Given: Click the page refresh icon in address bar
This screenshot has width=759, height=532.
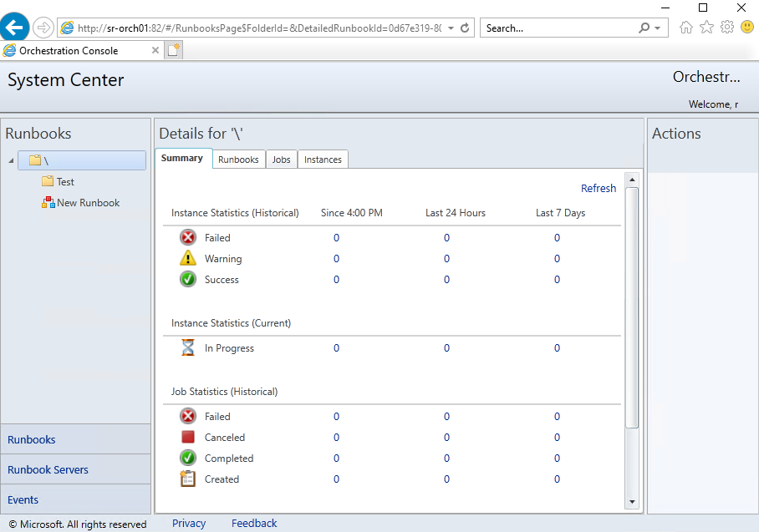Looking at the screenshot, I should 466,28.
